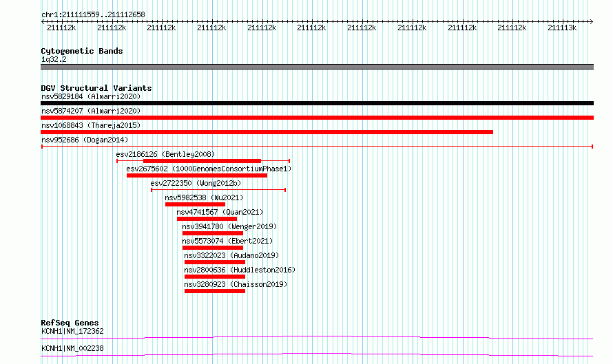Click the RefSeq Genes track title

70,323
